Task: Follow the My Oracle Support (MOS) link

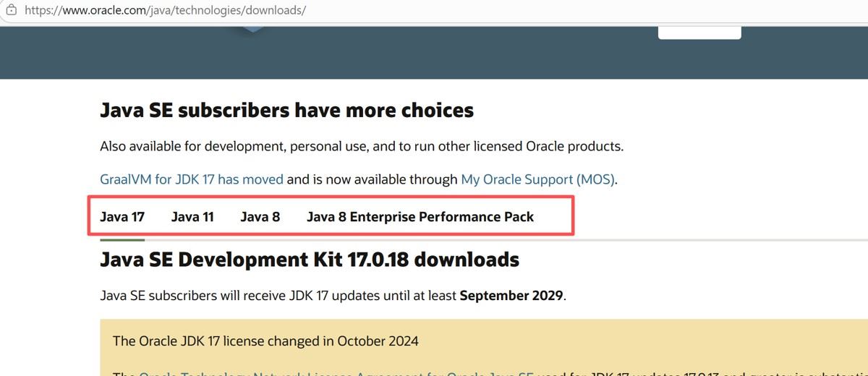Action: [537, 179]
